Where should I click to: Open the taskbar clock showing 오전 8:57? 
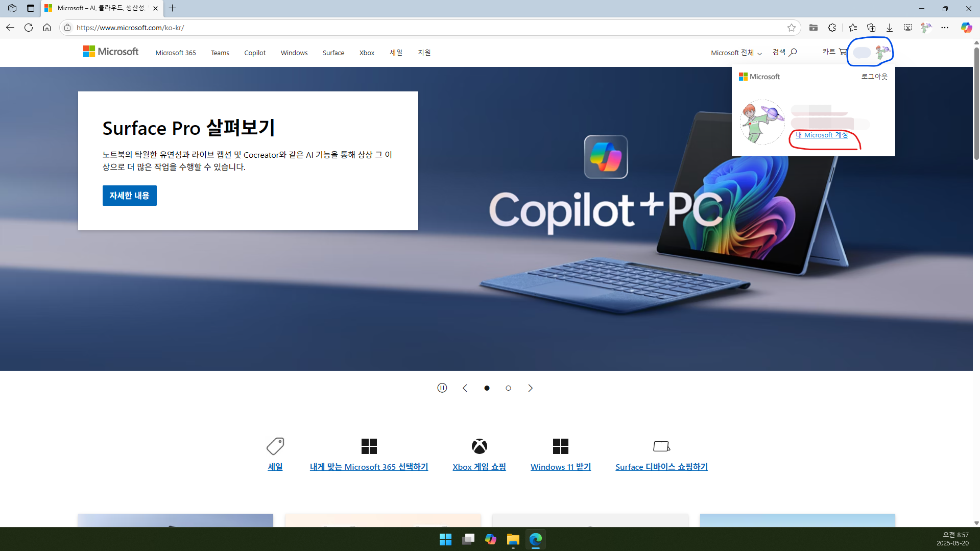coord(952,539)
